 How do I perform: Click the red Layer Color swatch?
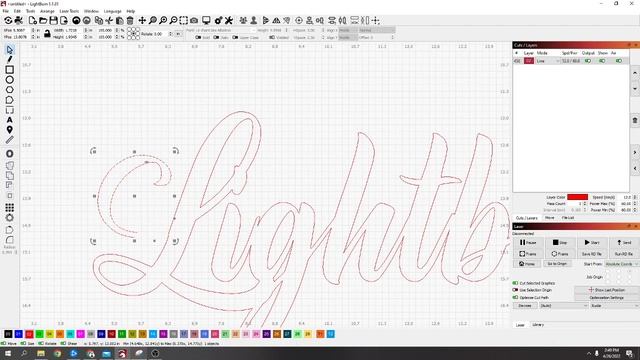577,197
